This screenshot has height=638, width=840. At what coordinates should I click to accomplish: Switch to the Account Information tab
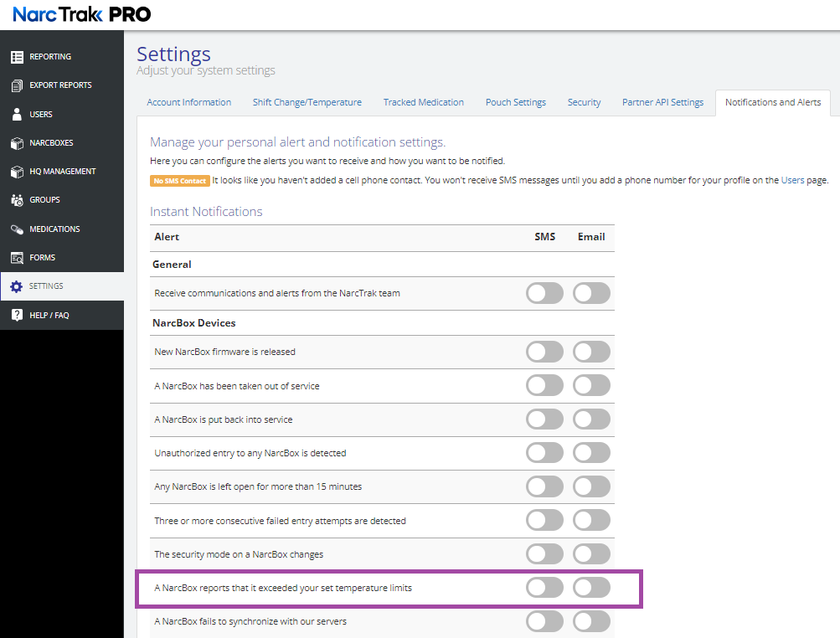point(189,102)
